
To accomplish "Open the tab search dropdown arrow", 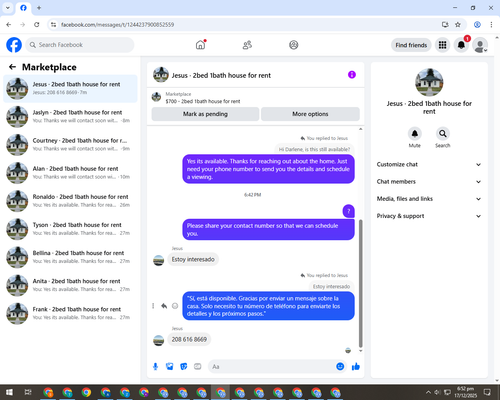I will 8,7.
